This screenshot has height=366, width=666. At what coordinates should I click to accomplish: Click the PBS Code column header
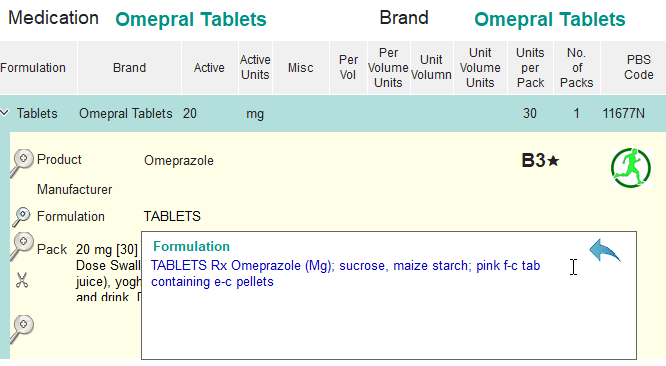click(x=638, y=68)
